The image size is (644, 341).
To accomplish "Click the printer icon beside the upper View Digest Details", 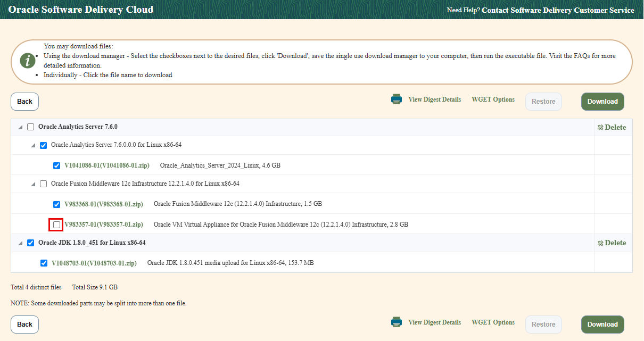I will [397, 99].
